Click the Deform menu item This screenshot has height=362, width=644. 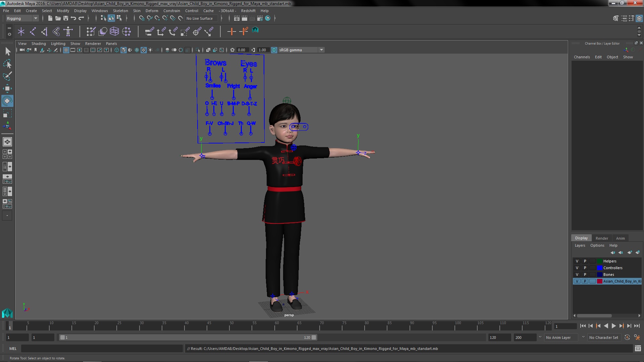coord(152,10)
